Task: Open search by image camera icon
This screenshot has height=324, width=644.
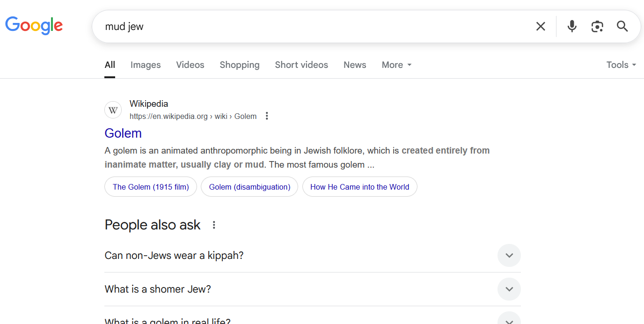Action: [x=597, y=26]
